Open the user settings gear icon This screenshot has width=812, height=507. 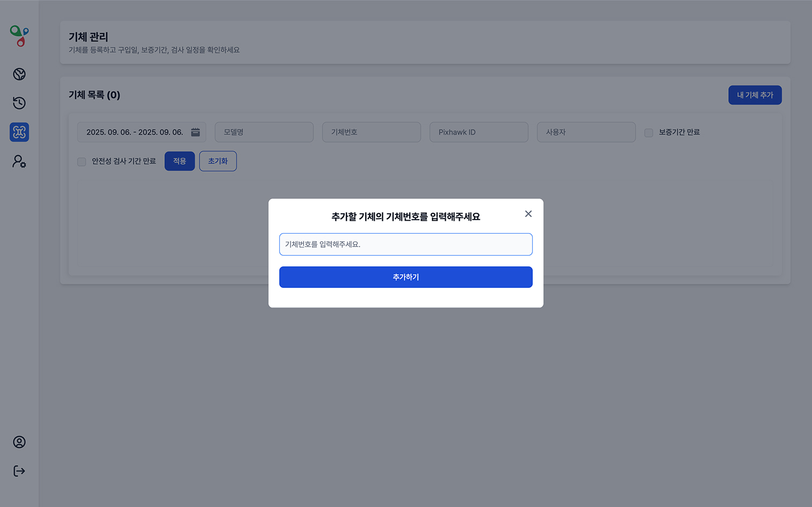click(x=19, y=161)
